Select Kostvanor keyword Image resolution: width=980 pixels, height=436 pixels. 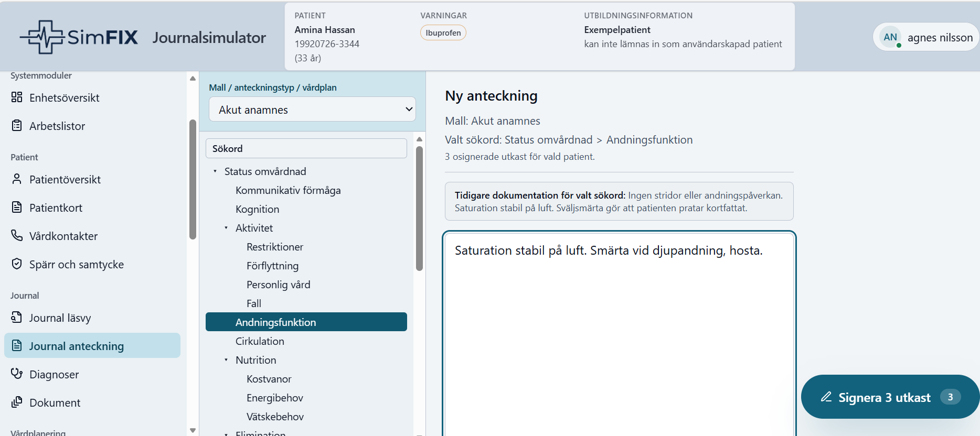(x=269, y=379)
